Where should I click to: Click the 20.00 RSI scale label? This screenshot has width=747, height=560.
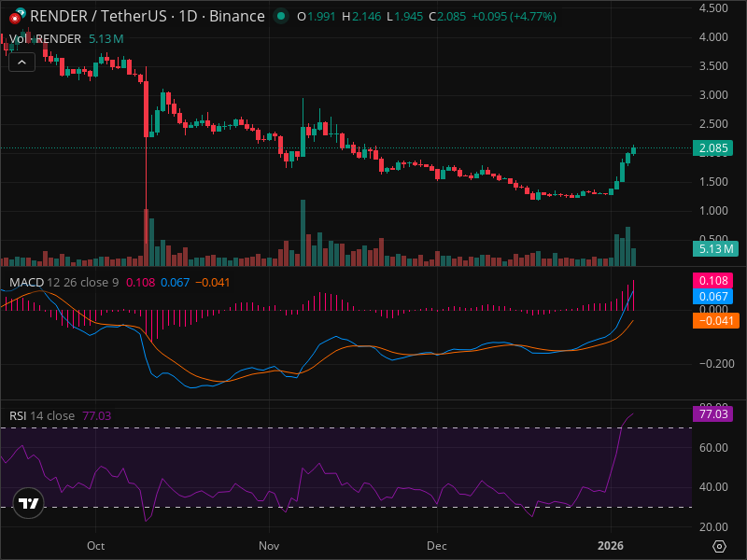pos(713,526)
